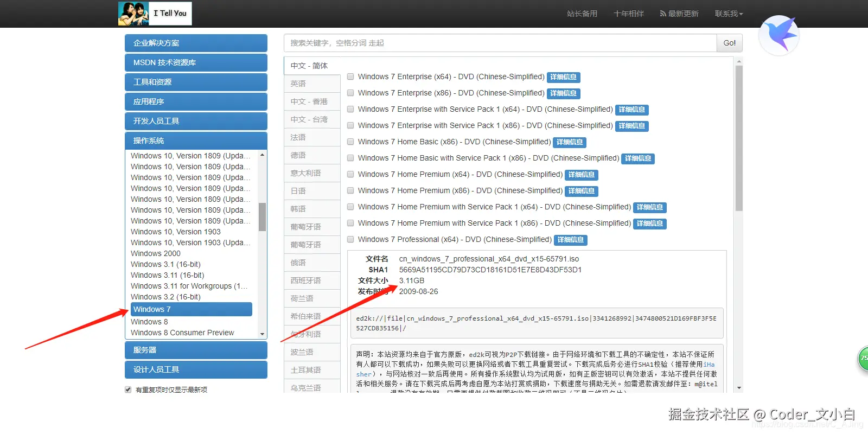Open the 意大利语 language tab

coord(312,173)
